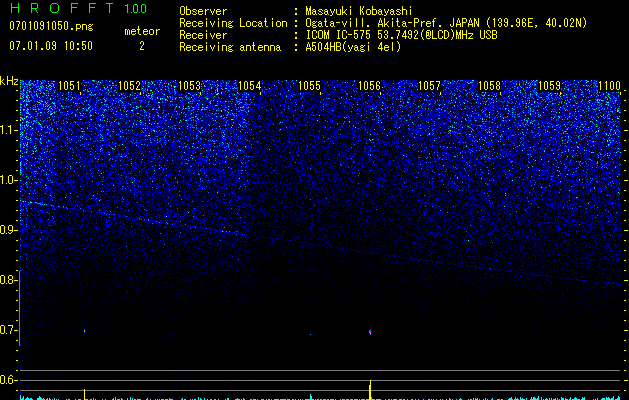Click the 1051 time marker

(x=69, y=86)
